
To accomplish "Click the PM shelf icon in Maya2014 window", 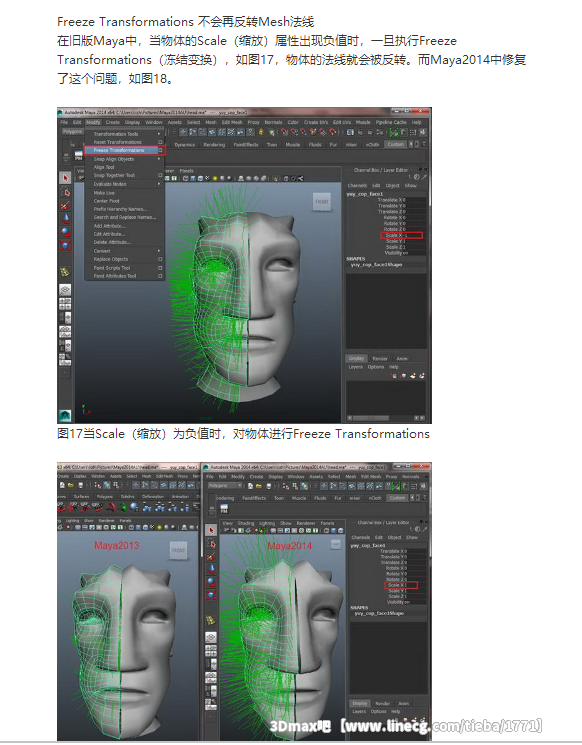I will pyautogui.click(x=224, y=509).
